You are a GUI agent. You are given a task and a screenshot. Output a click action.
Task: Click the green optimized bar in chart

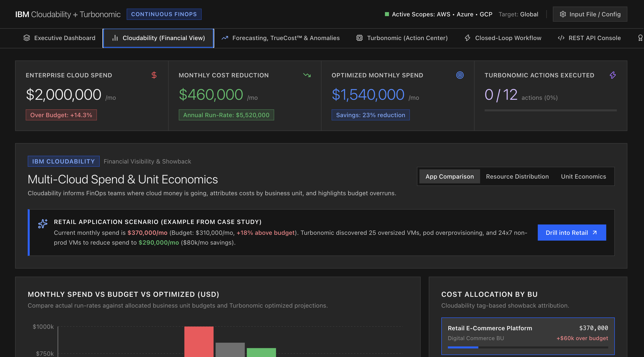[x=261, y=352]
